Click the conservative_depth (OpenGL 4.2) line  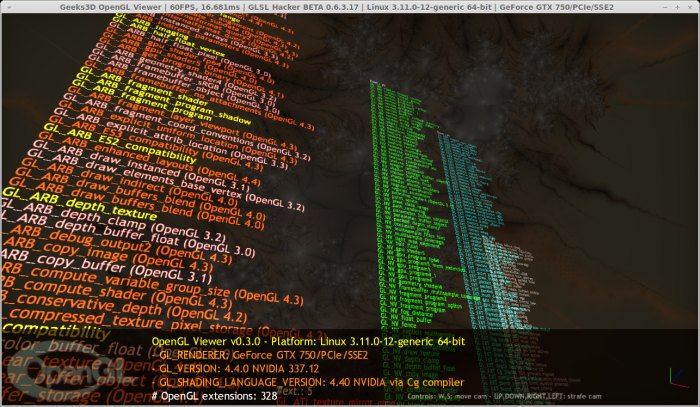click(x=124, y=307)
